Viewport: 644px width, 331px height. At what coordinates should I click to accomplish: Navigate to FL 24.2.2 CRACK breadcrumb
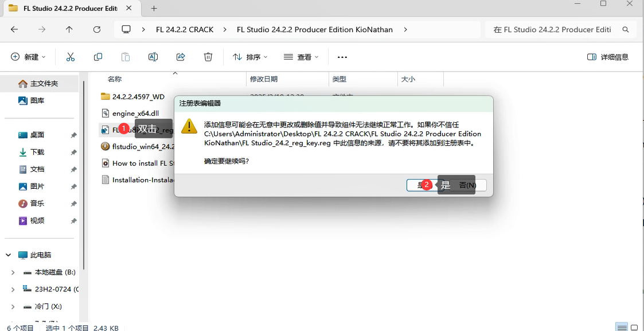coord(185,30)
